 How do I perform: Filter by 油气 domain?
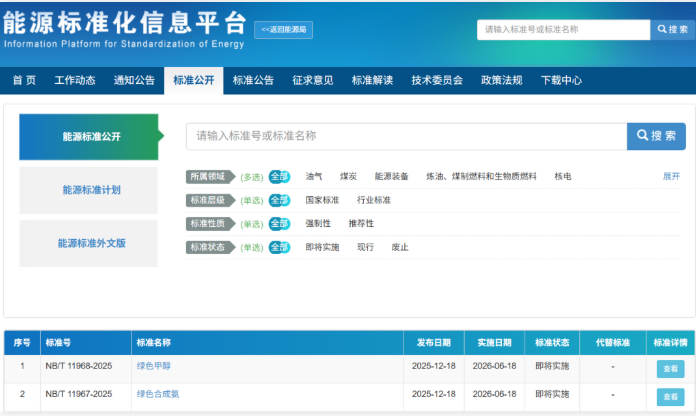tap(314, 176)
